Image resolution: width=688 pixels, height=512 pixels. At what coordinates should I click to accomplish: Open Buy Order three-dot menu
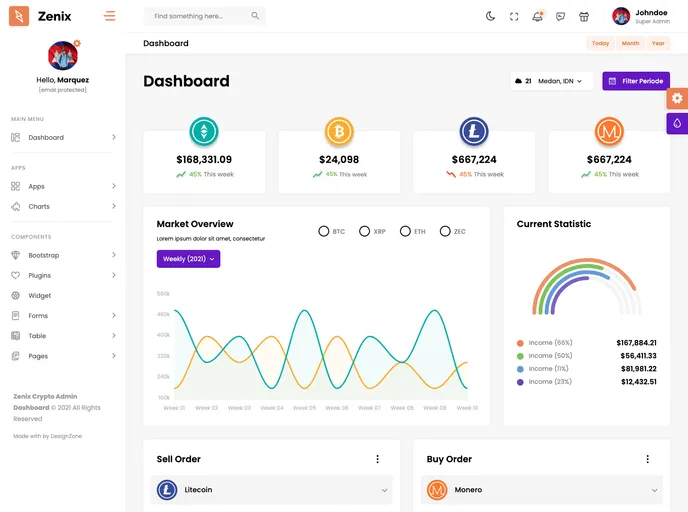coord(648,459)
